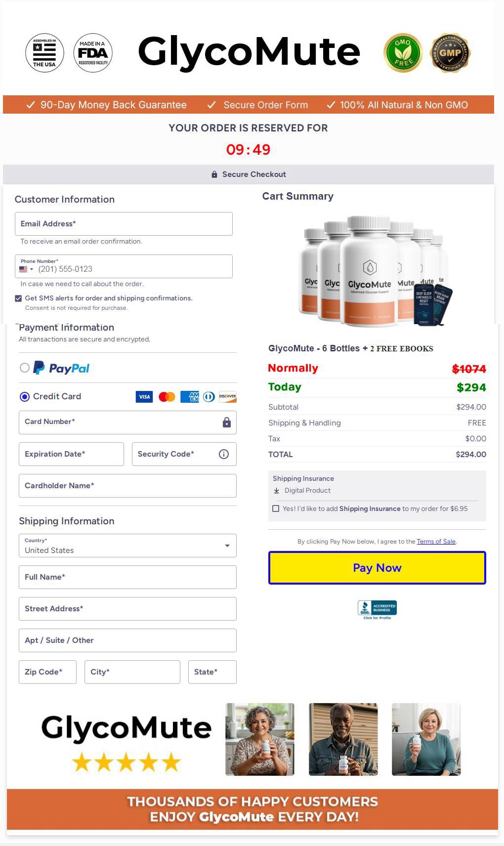Image resolution: width=504 pixels, height=846 pixels.
Task: Open the Country dropdown
Action: (x=226, y=546)
